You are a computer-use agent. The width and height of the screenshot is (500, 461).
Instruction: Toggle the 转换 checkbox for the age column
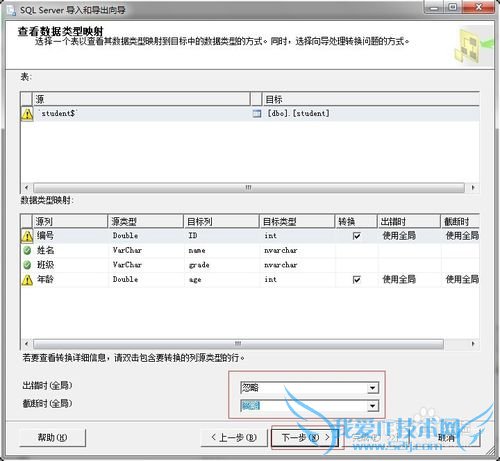[x=356, y=279]
